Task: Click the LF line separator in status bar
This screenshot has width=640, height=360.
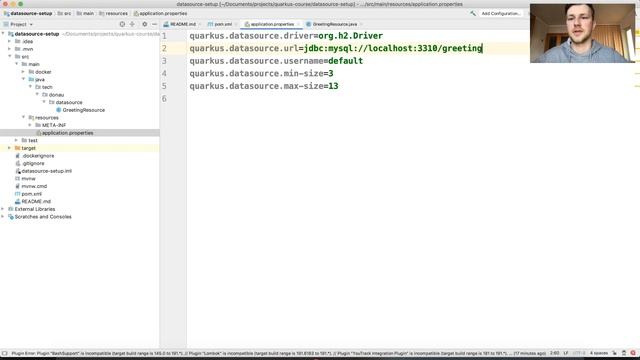Action: pos(566,353)
